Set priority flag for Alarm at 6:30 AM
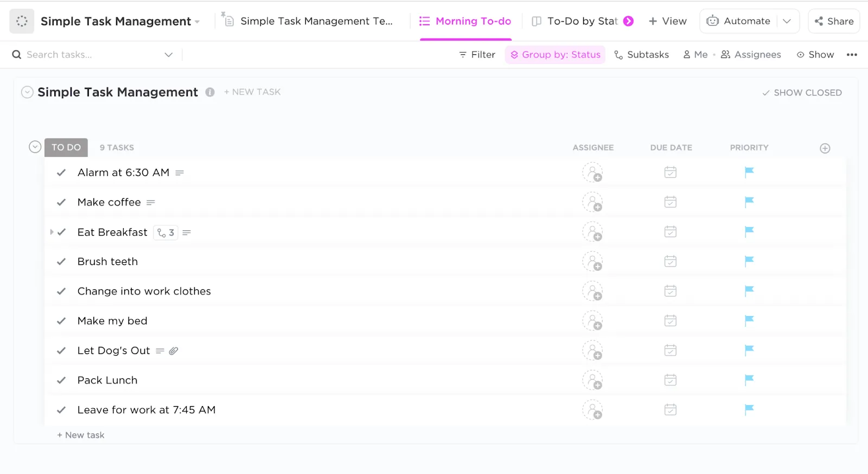868x474 pixels. 749,173
